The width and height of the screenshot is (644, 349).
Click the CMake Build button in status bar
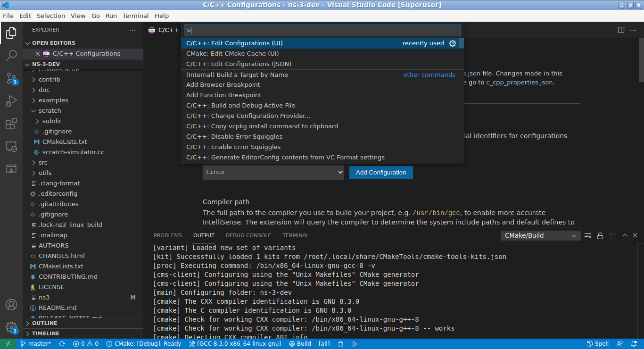[300, 344]
